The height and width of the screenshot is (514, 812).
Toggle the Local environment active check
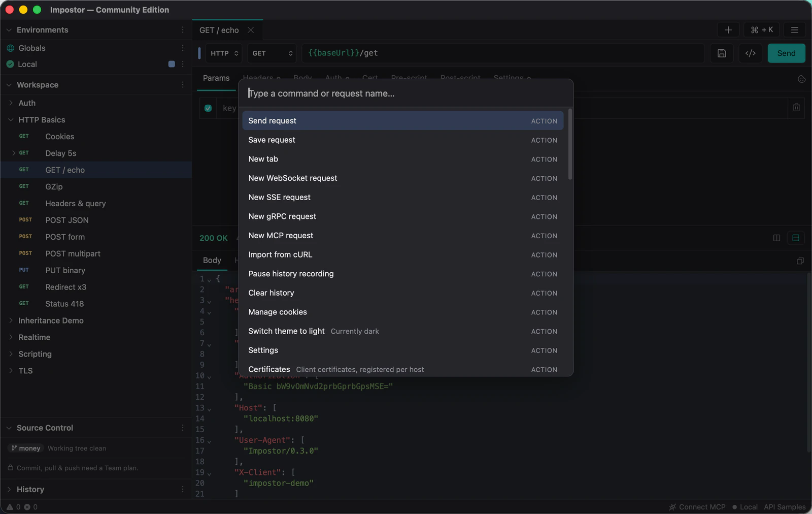[10, 64]
